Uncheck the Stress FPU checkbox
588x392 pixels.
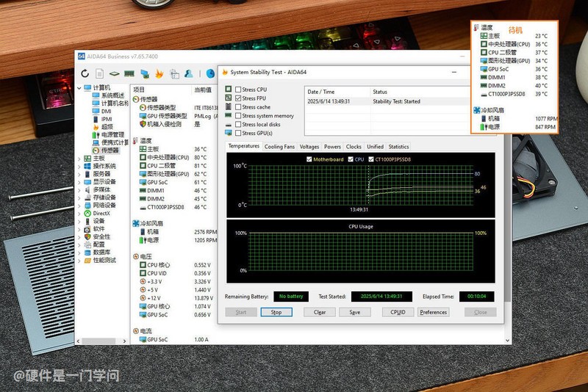click(x=237, y=98)
